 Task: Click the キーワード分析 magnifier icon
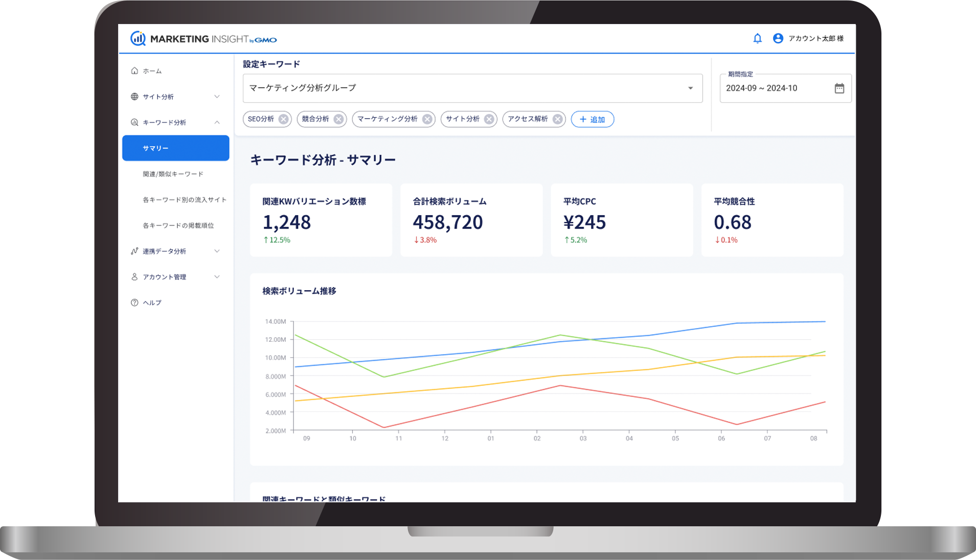[x=134, y=122]
